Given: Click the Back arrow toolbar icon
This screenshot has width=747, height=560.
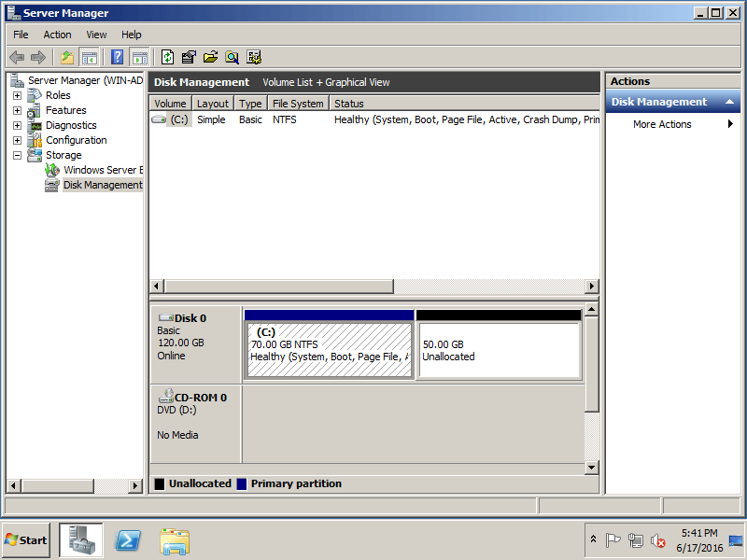Looking at the screenshot, I should [17, 58].
